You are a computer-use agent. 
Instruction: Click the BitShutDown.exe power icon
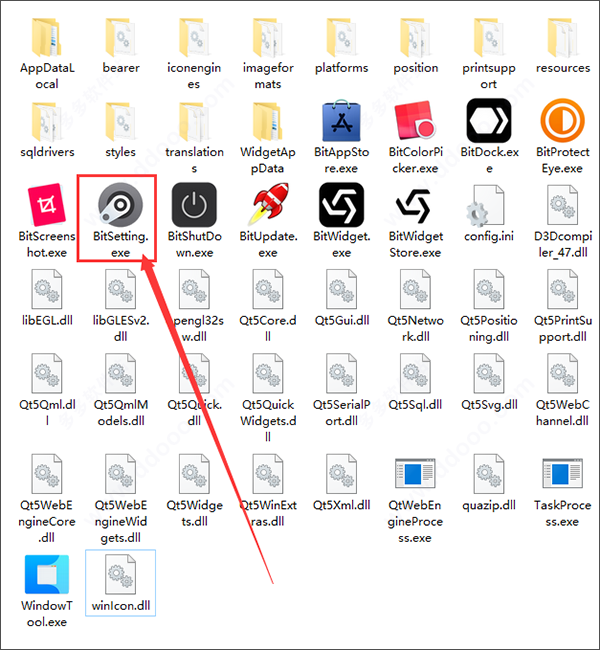(194, 205)
